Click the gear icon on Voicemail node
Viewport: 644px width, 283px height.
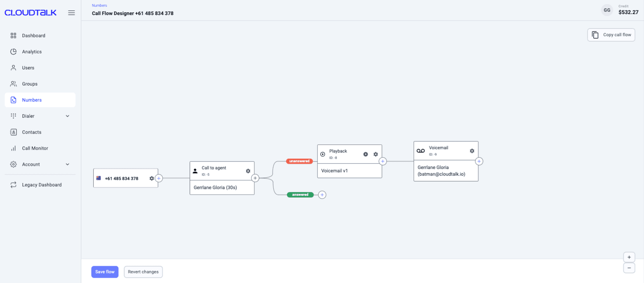tap(472, 151)
